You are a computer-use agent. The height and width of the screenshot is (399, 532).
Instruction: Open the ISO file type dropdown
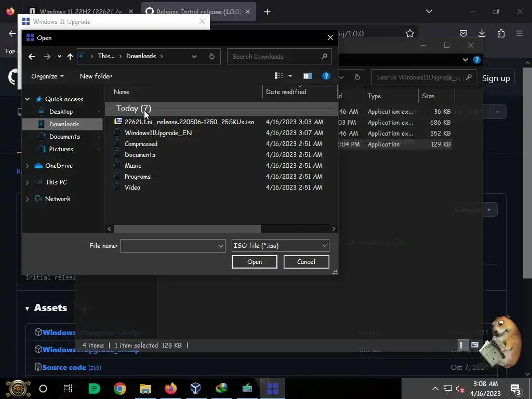pyautogui.click(x=280, y=246)
